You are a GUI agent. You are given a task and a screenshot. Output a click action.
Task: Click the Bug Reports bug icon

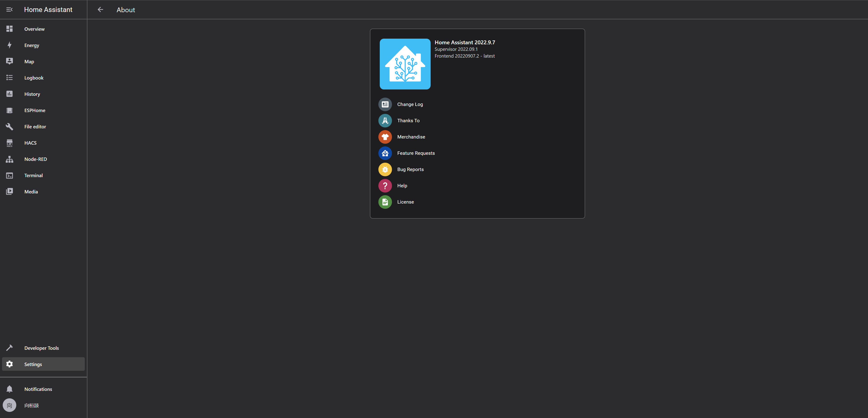tap(385, 169)
